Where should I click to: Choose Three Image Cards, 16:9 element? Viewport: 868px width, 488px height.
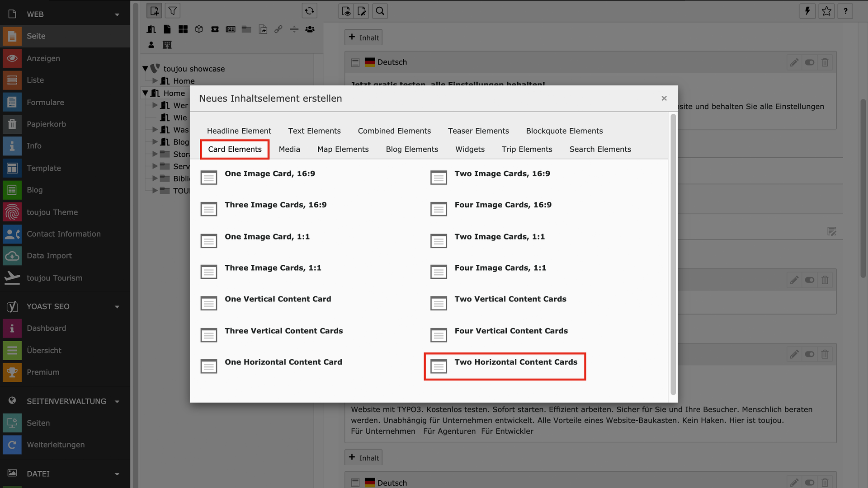tap(275, 205)
